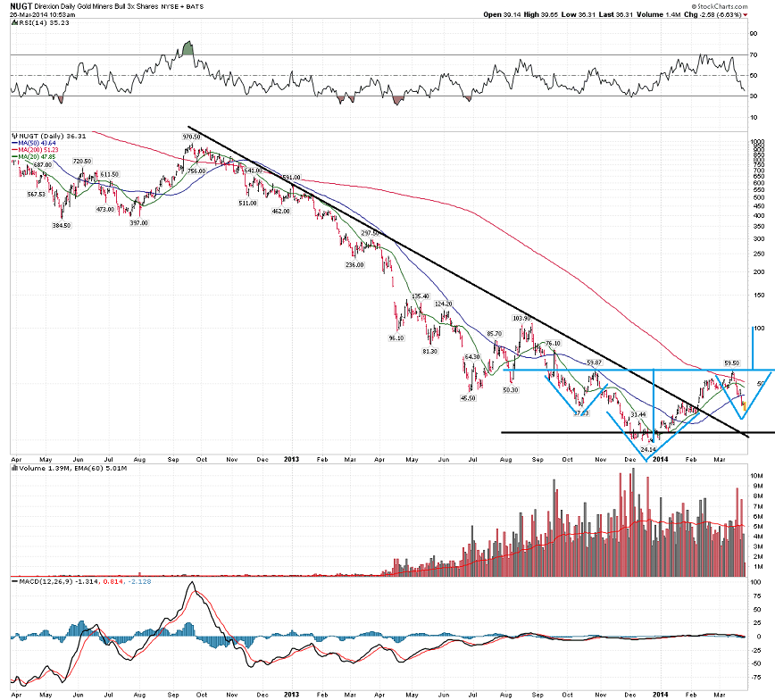Click the 59.50 recent high label
This screenshot has height=700, width=775.
click(x=732, y=362)
